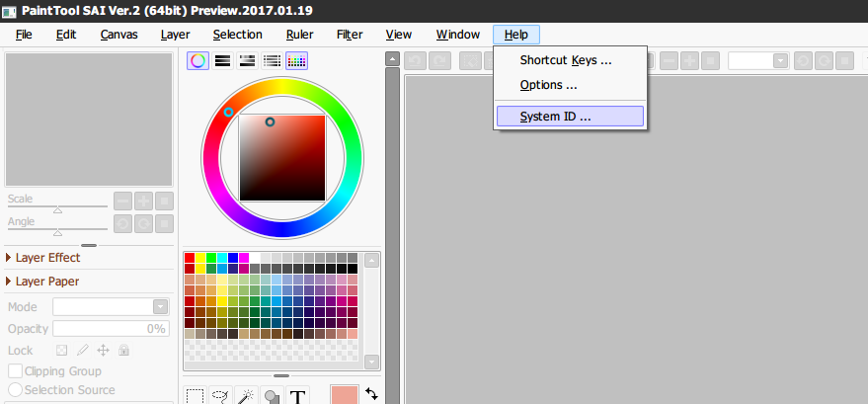Image resolution: width=868 pixels, height=404 pixels.
Task: Enable the Clipping Group checkbox
Action: [x=16, y=371]
